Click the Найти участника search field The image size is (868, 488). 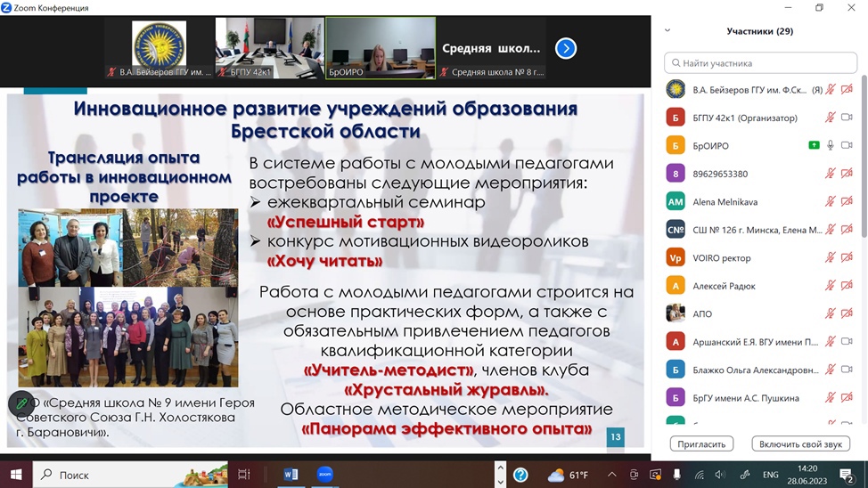click(x=760, y=63)
